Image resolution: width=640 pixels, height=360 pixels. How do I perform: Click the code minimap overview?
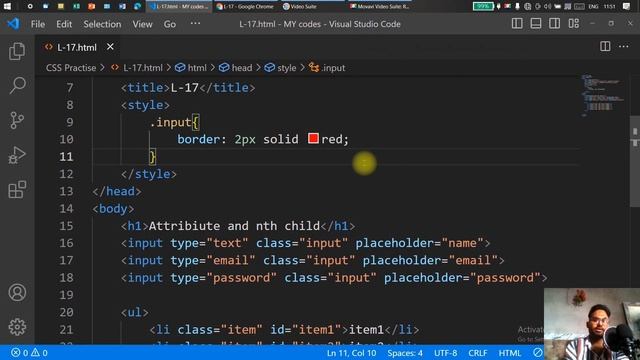point(602,95)
